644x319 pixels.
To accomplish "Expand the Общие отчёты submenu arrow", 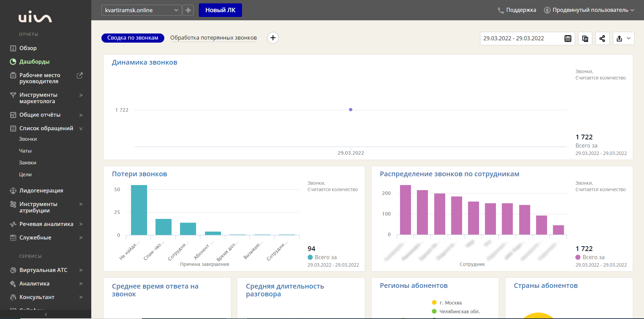I will coord(81,115).
